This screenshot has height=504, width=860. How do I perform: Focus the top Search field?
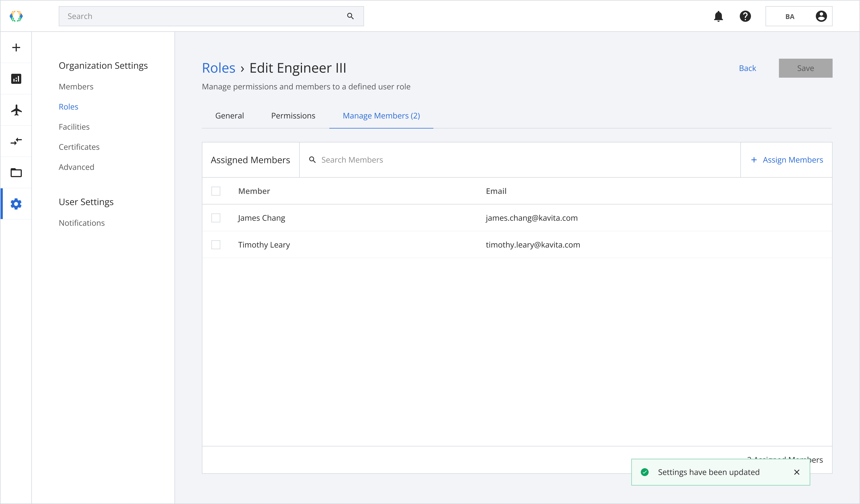211,16
